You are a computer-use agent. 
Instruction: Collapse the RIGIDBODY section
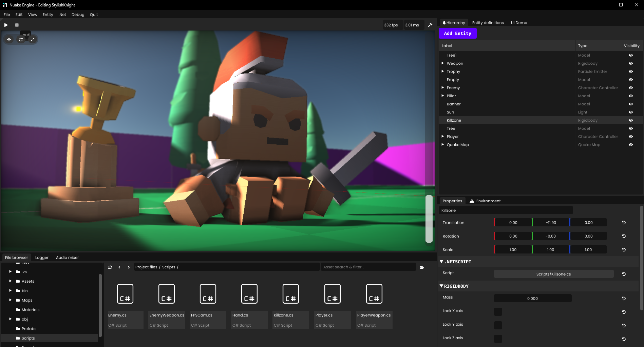pyautogui.click(x=441, y=286)
